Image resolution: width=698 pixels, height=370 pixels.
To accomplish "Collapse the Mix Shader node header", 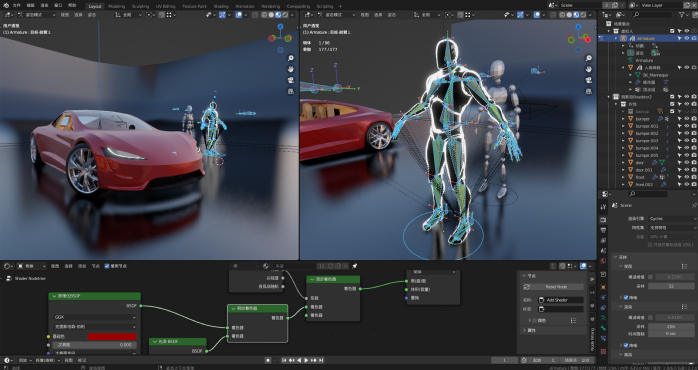I will [312, 279].
